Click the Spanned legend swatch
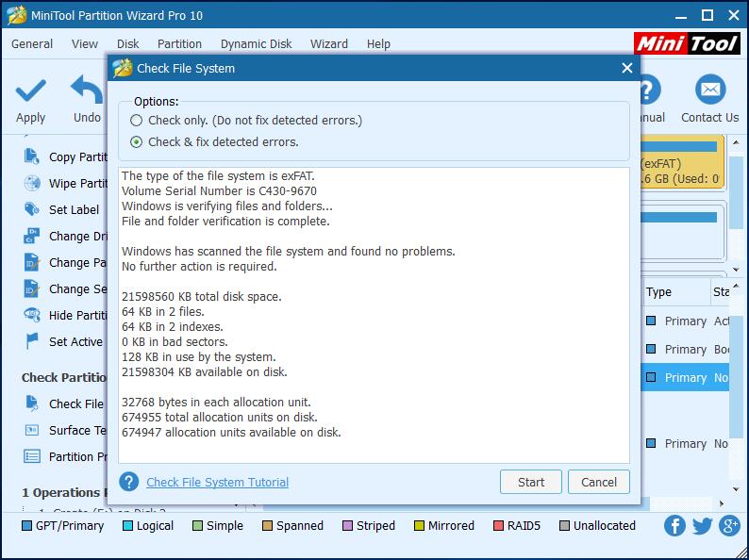 (267, 526)
